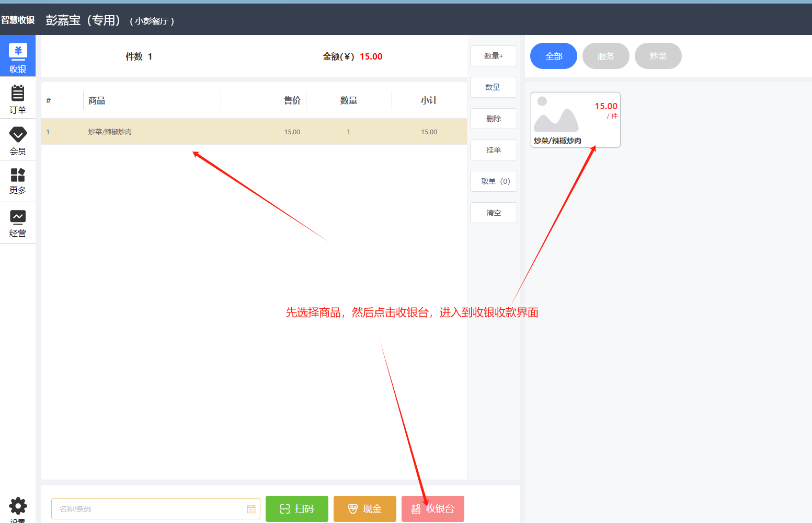Click 清空 to clear the cart

coord(493,213)
